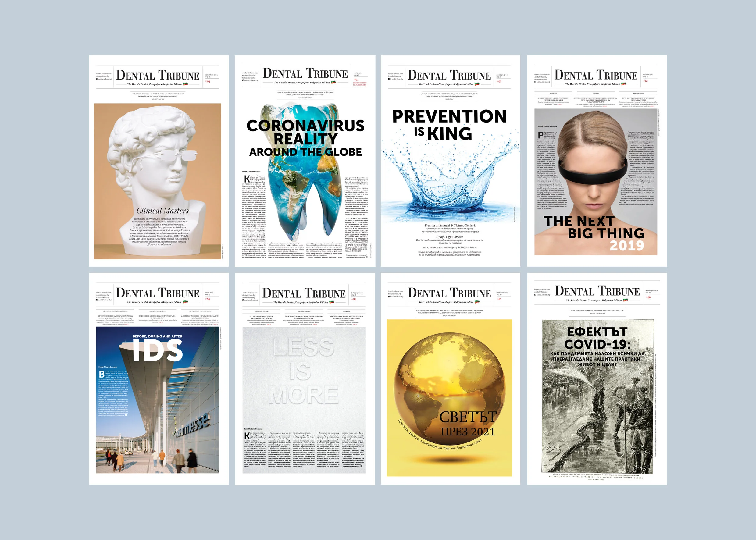Click the 'CORONAVIRUS REALITY' headline

305,132
